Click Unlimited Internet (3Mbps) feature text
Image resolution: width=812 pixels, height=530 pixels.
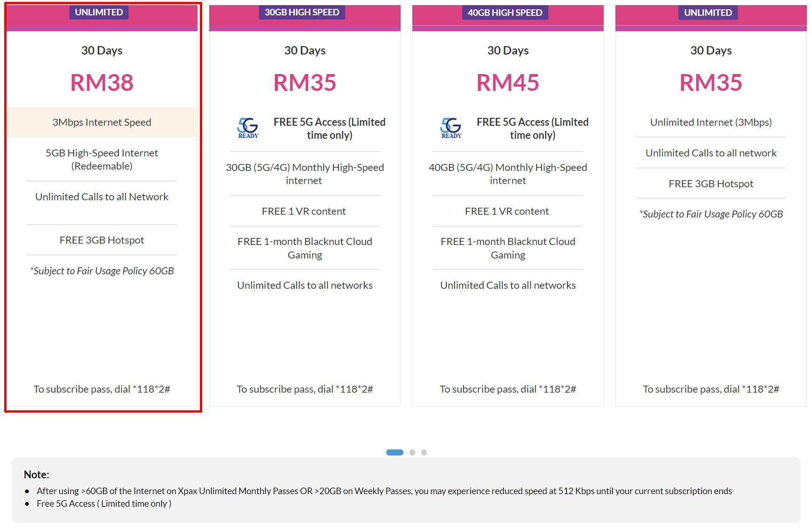tap(711, 122)
